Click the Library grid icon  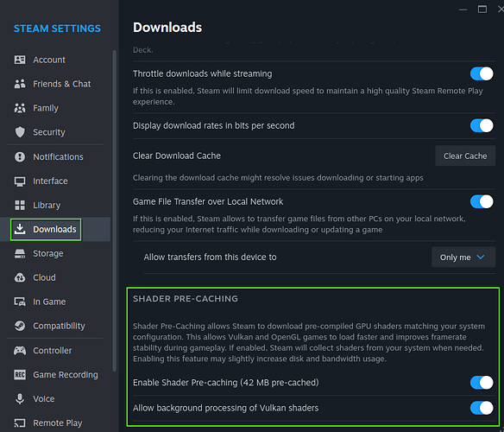click(20, 205)
